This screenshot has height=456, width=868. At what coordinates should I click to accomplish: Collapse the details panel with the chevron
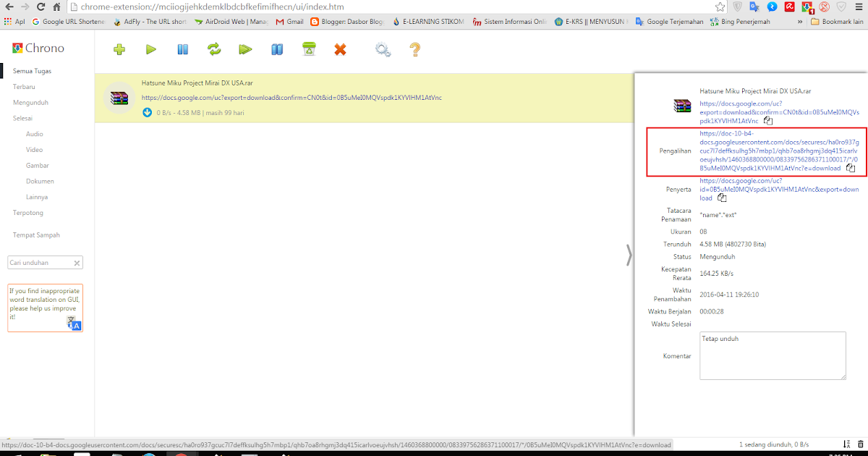(629, 256)
